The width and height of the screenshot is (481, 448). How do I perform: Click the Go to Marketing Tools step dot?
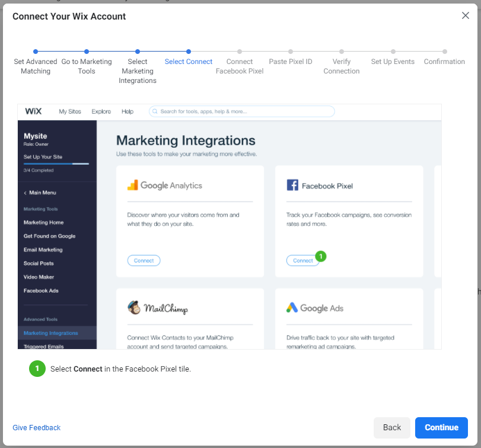click(87, 52)
